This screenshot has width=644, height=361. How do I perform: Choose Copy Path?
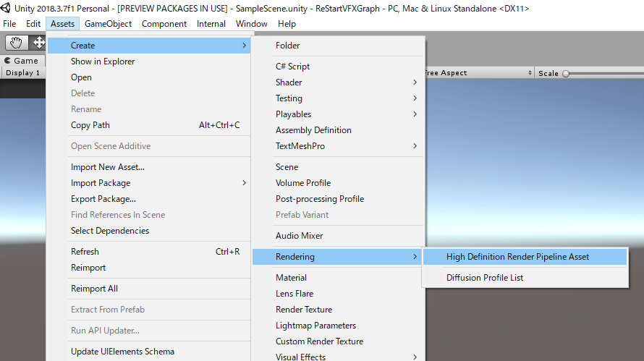point(149,125)
